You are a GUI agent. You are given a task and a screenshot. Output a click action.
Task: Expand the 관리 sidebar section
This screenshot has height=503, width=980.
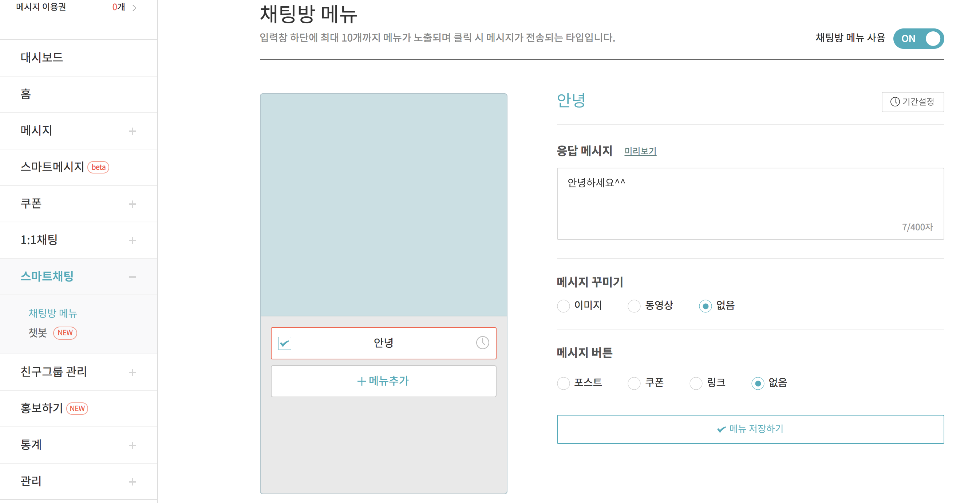click(132, 481)
